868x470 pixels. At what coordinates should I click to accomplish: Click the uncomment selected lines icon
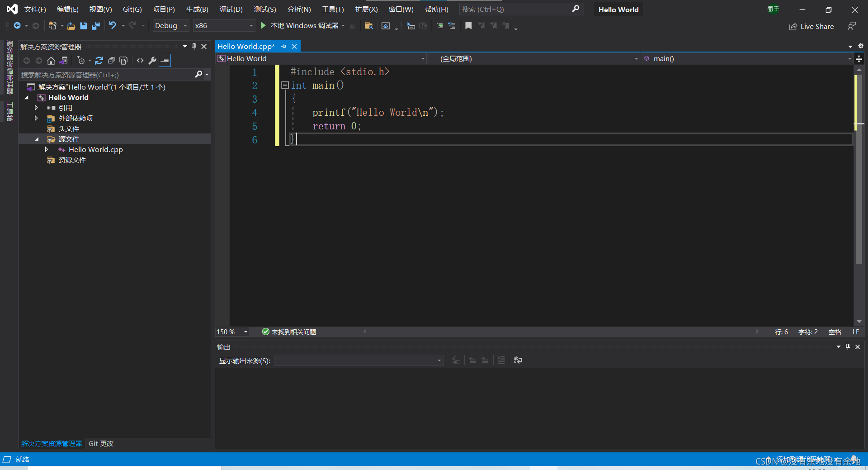click(452, 26)
